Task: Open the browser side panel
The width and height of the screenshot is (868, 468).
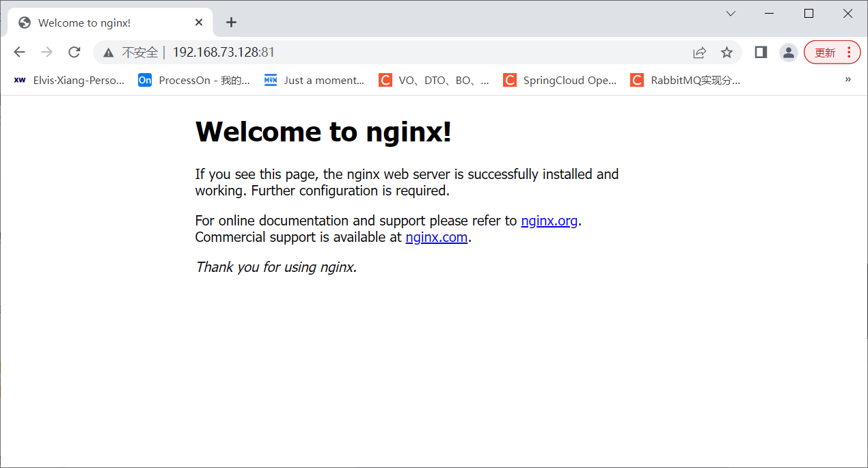Action: click(761, 52)
